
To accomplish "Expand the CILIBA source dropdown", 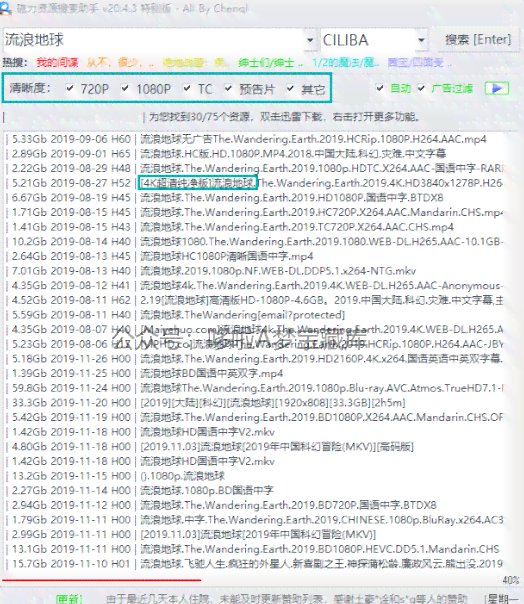I will [422, 40].
